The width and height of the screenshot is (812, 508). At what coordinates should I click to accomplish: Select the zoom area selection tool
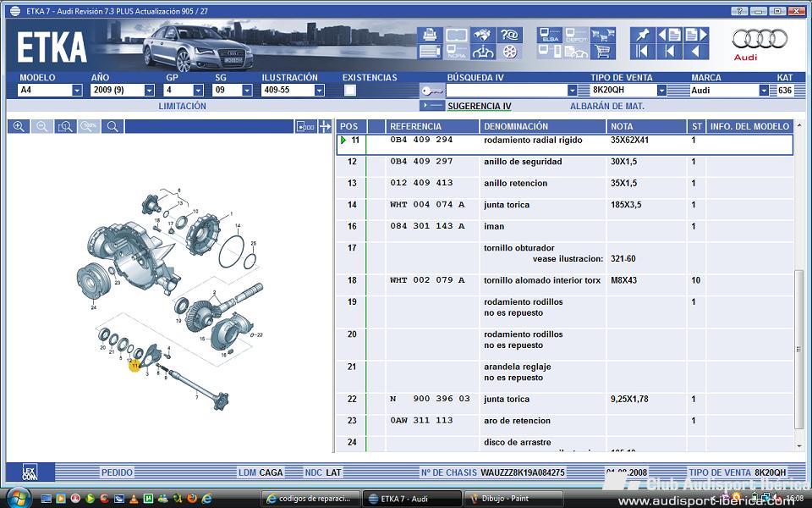tap(65, 126)
